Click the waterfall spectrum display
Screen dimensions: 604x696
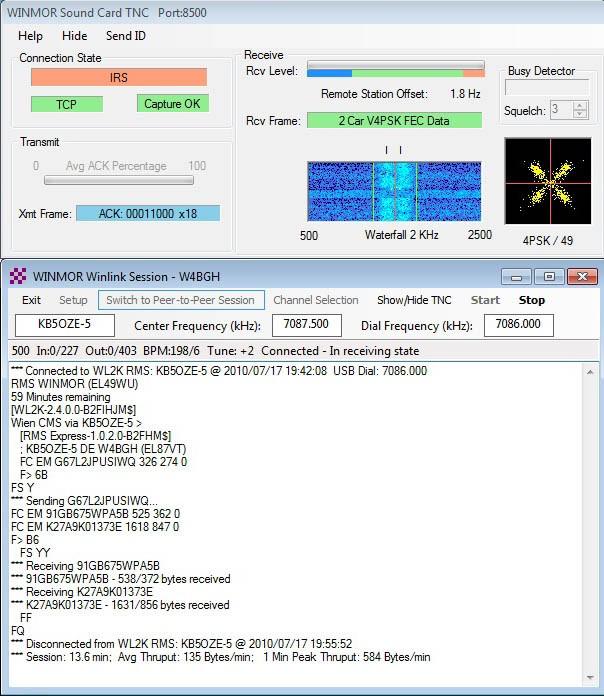coord(394,191)
